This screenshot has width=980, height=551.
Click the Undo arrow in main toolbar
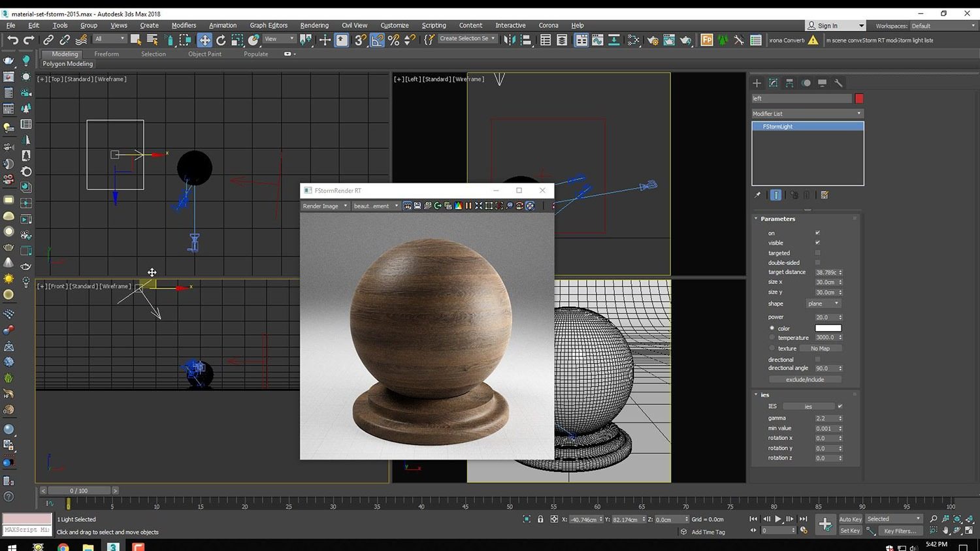(12, 40)
